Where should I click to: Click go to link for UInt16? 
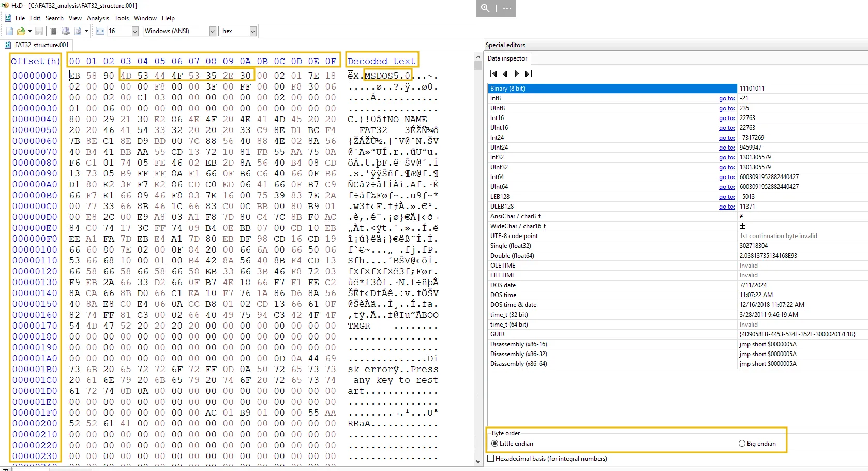pyautogui.click(x=727, y=128)
